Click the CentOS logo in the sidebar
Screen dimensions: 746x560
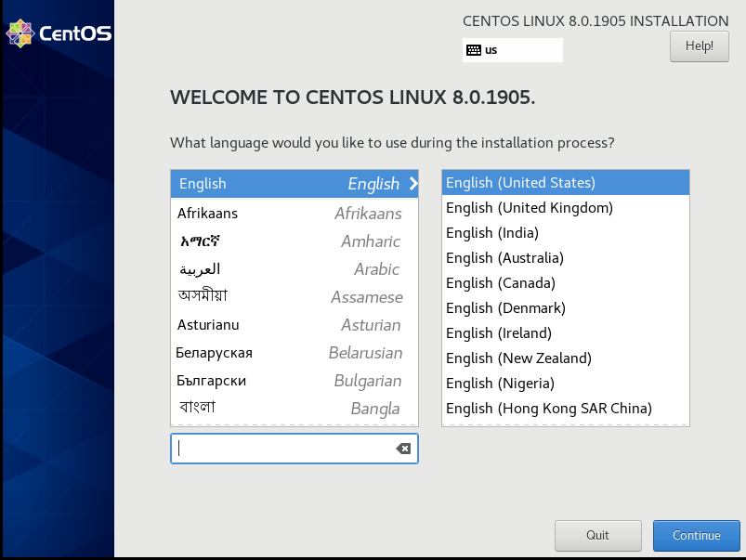(58, 33)
